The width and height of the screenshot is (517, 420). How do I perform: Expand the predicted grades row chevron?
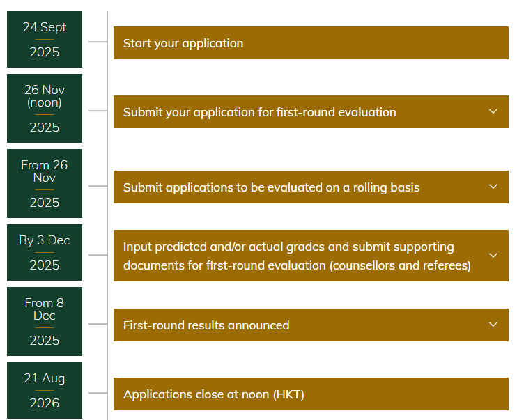click(x=493, y=255)
